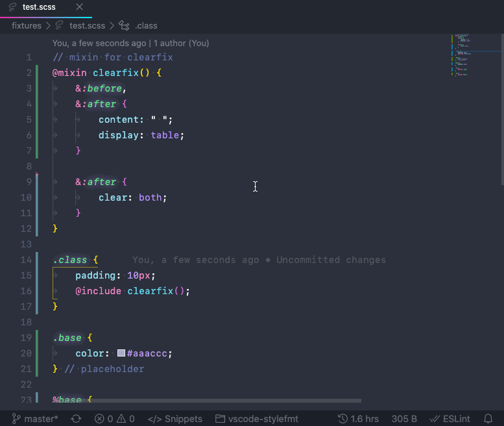Click the %base selector on line 23
The height and width of the screenshot is (426, 504).
coord(67,399)
